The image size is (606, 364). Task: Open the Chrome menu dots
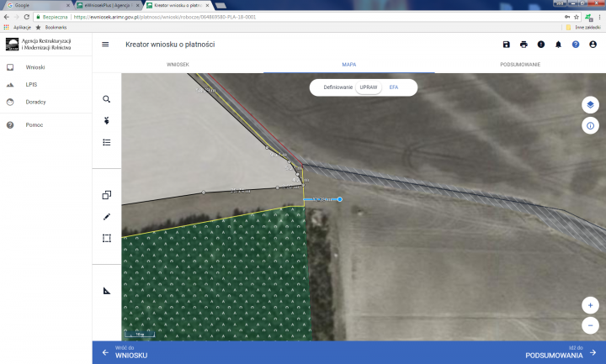pos(599,17)
